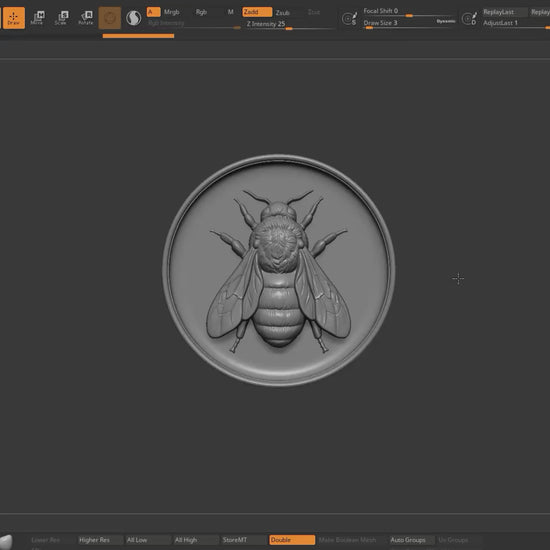Adjust the Rgb Intensity slider
This screenshot has height=550, width=550.
point(194,24)
